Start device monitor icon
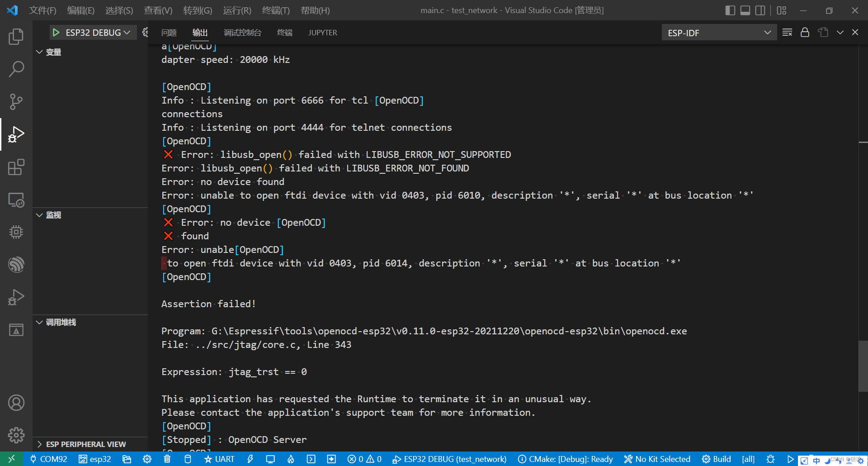The image size is (868, 466). [x=270, y=459]
